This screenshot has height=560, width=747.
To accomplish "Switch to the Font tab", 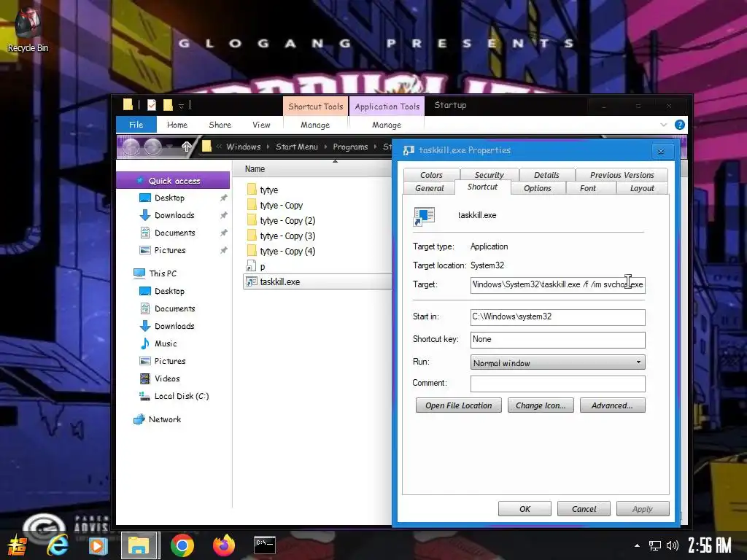I will pos(588,188).
